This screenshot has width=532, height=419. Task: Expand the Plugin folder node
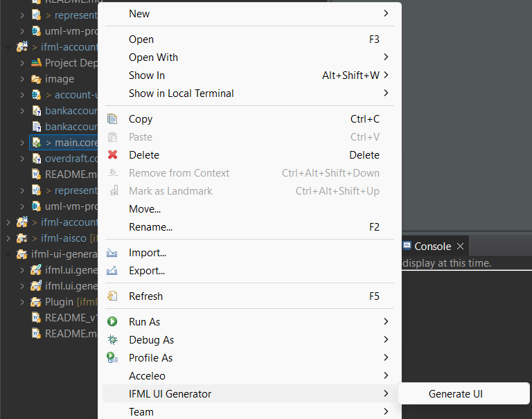22,302
